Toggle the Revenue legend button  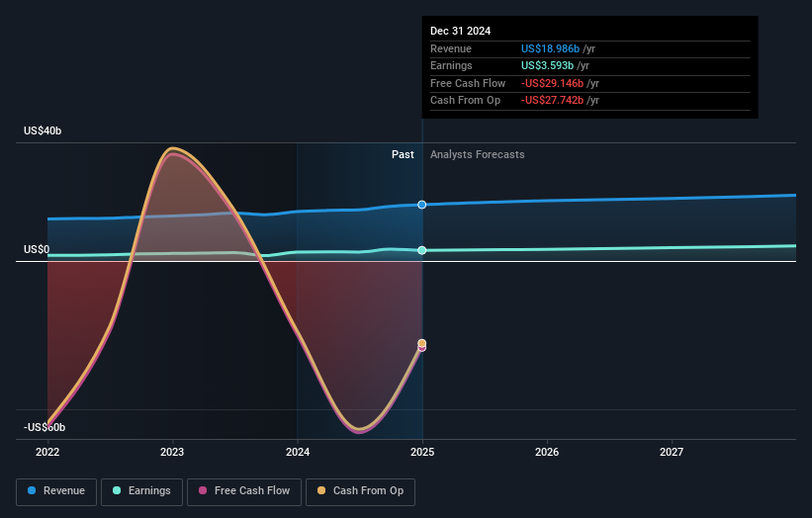pos(56,491)
